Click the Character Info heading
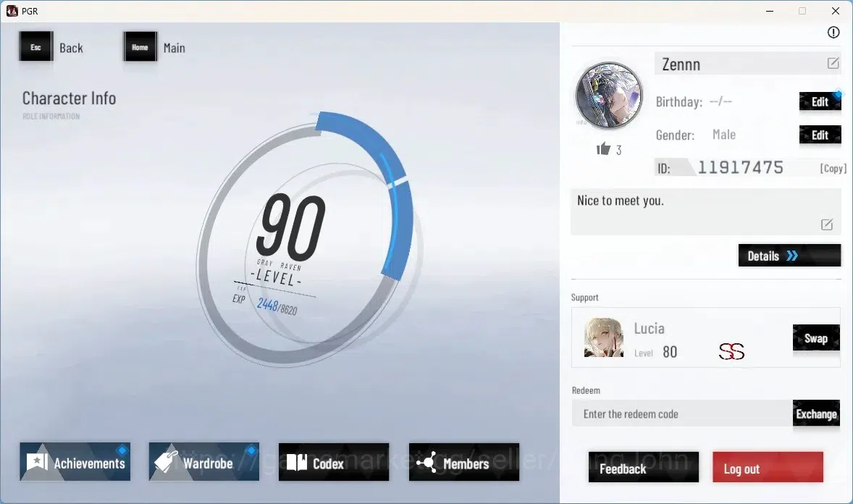 click(69, 98)
